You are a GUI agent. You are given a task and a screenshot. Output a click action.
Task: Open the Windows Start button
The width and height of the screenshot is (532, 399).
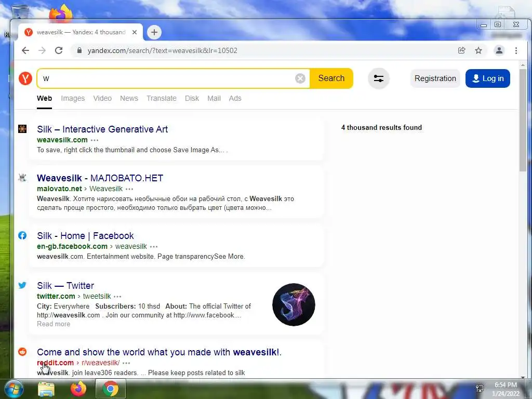coord(14,389)
